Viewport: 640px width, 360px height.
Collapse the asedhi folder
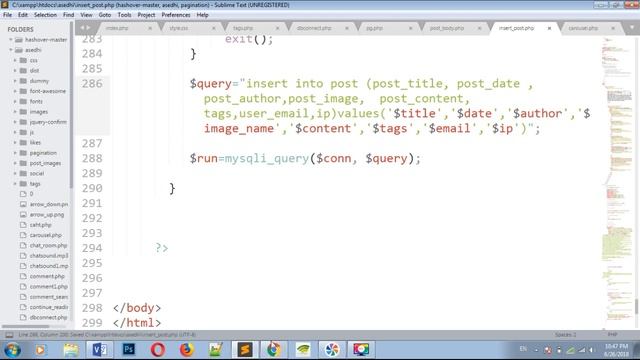point(11,50)
